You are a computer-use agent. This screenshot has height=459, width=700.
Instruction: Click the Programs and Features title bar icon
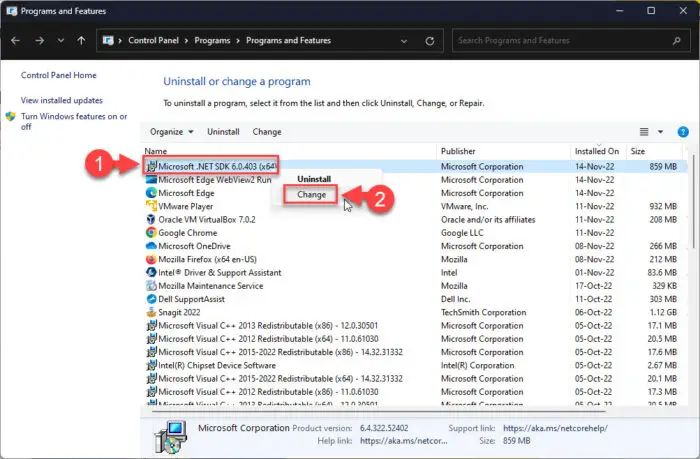click(x=12, y=11)
